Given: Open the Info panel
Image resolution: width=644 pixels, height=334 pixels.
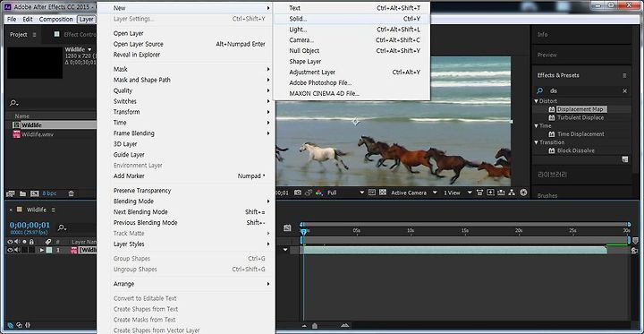Looking at the screenshot, I should tap(542, 35).
